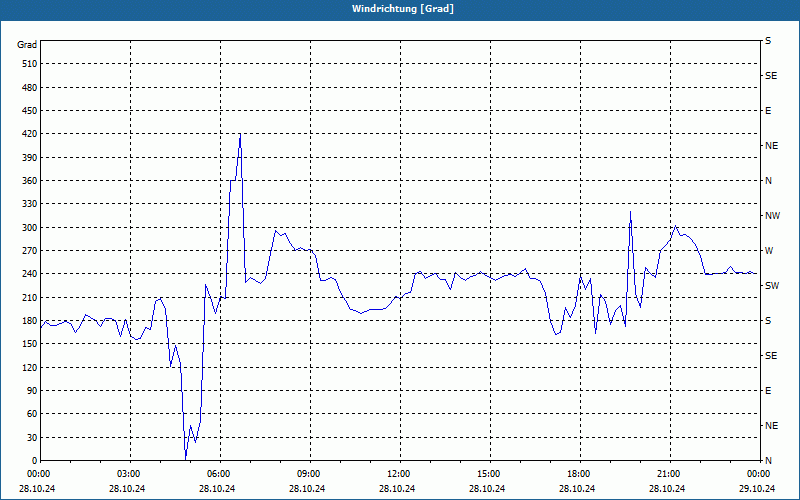Click the 28.10.24 date under 12:00

(x=396, y=488)
